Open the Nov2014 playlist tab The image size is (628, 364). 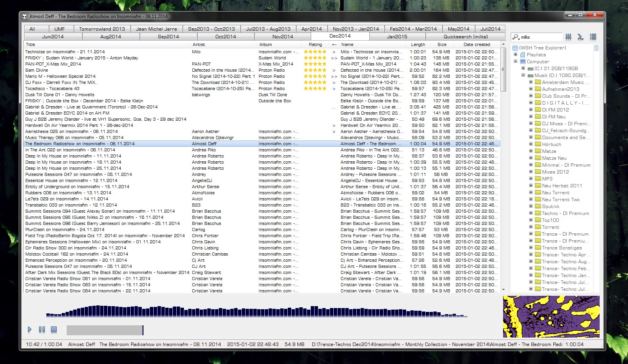(x=282, y=37)
